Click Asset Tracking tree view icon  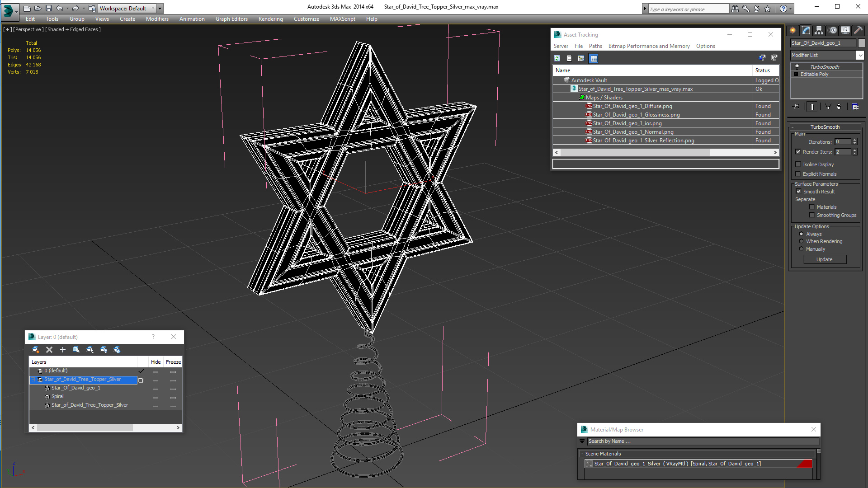tap(581, 58)
